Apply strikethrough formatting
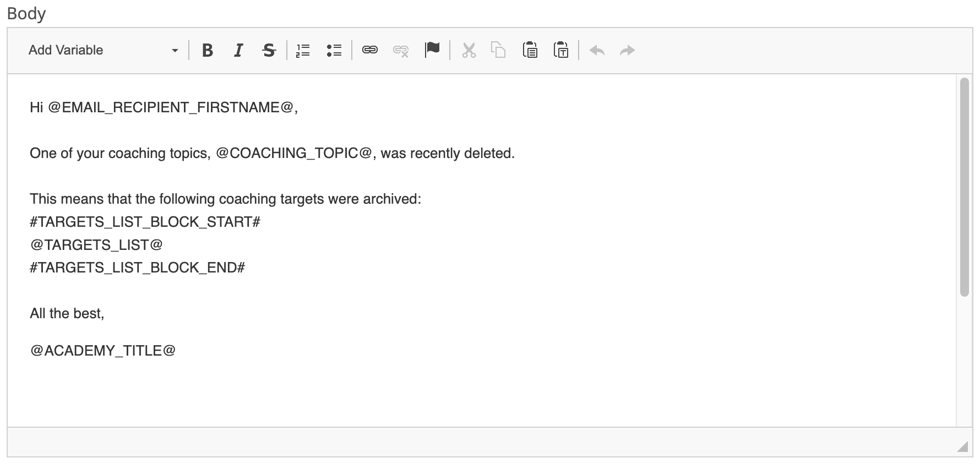This screenshot has height=469, width=980. coord(269,51)
